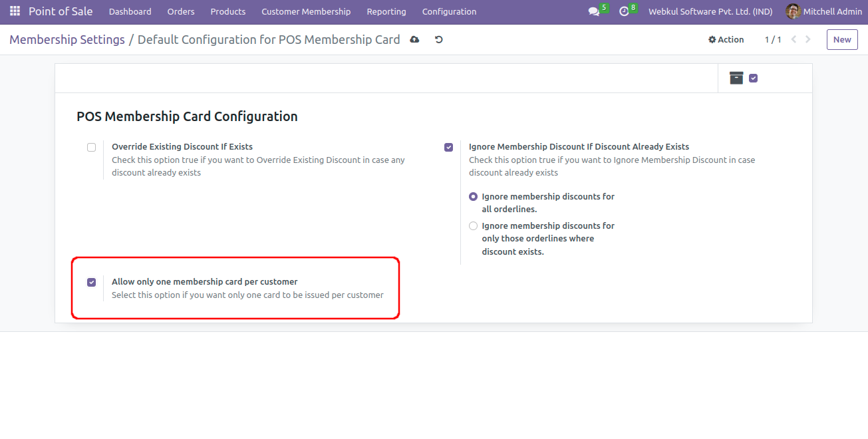Open the Customer Membership menu
868x439 pixels.
tap(306, 11)
